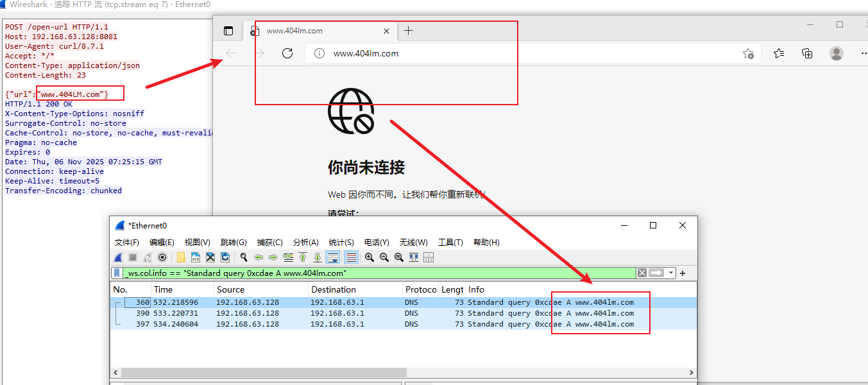Image resolution: width=868 pixels, height=385 pixels.
Task: Close the www.404lm.com browser tab
Action: pyautogui.click(x=386, y=31)
